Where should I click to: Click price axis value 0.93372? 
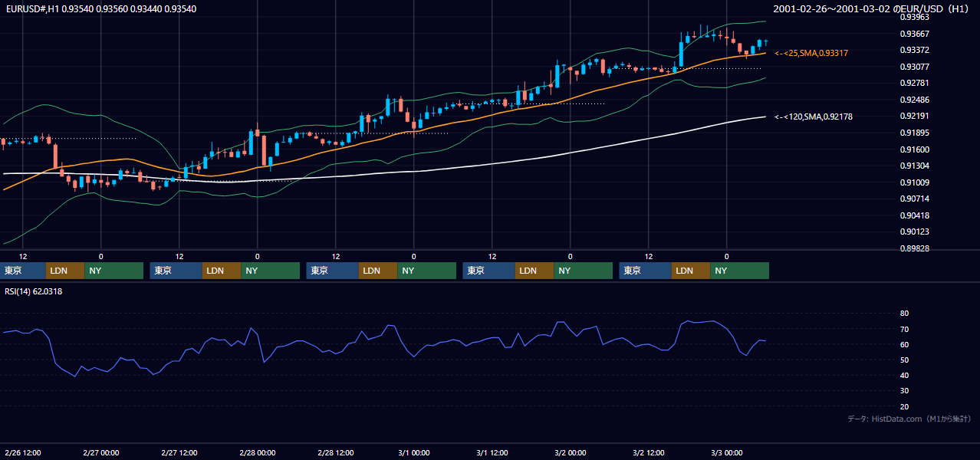(x=914, y=50)
